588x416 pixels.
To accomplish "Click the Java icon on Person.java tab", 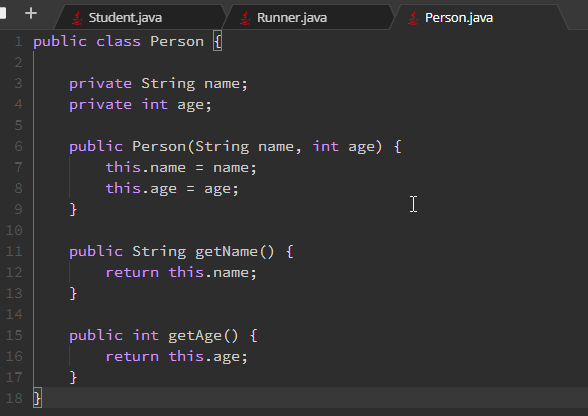I will (413, 18).
